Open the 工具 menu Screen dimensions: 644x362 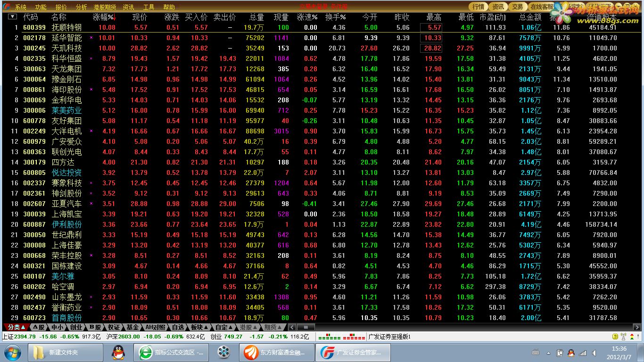(x=149, y=7)
